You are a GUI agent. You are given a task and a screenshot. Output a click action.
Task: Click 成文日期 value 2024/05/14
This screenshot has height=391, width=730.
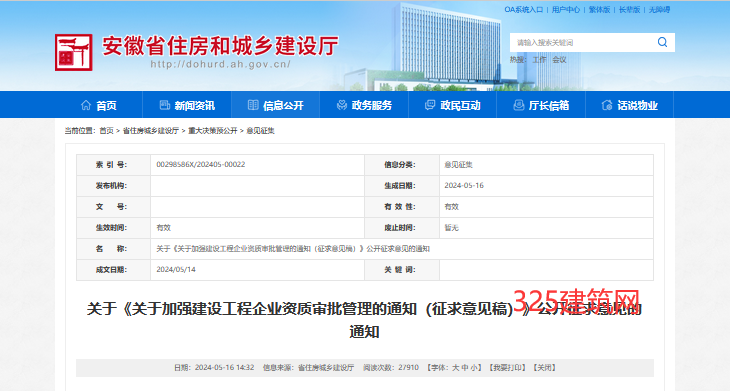point(176,270)
